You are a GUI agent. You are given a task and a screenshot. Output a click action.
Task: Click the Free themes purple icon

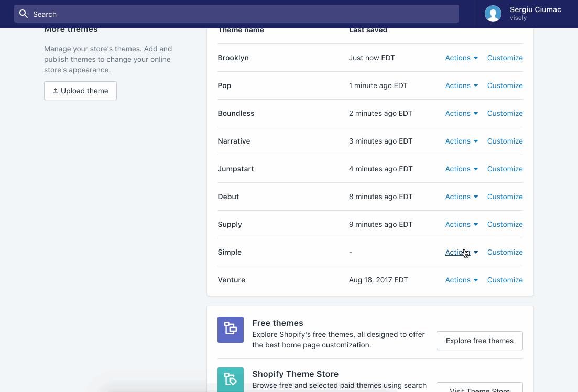tap(231, 330)
